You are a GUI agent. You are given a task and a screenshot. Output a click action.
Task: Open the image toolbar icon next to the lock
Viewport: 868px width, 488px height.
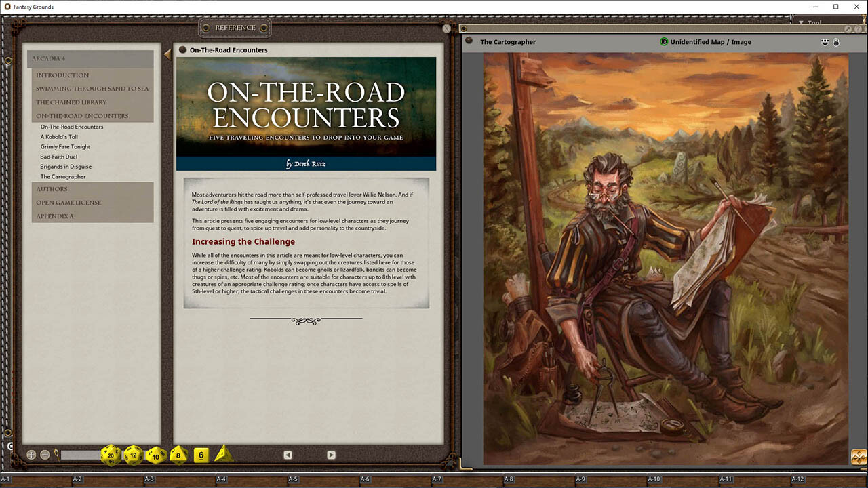[825, 42]
